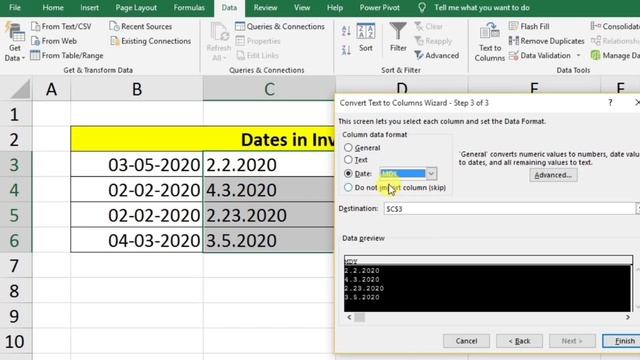
Task: Open the Help tab
Action: (x=335, y=8)
